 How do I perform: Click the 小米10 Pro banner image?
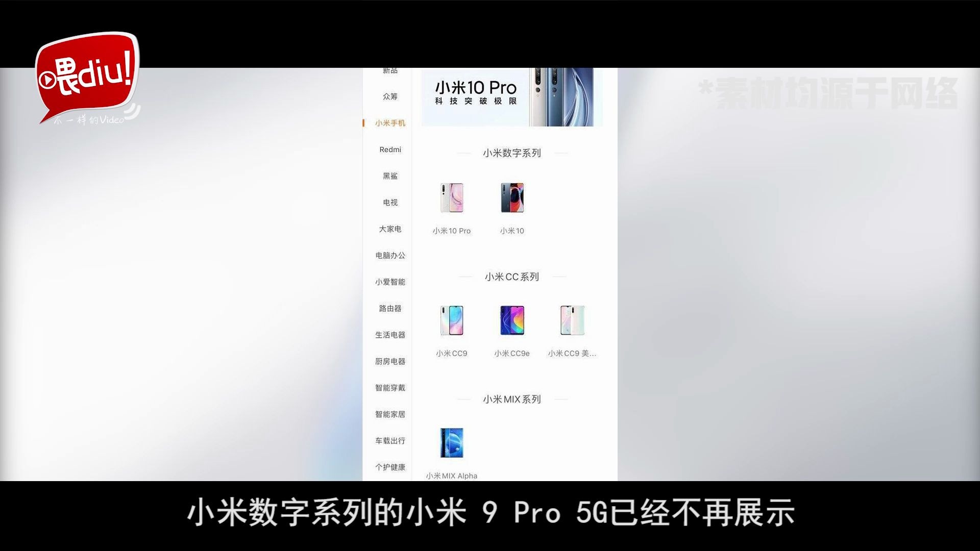[514, 95]
